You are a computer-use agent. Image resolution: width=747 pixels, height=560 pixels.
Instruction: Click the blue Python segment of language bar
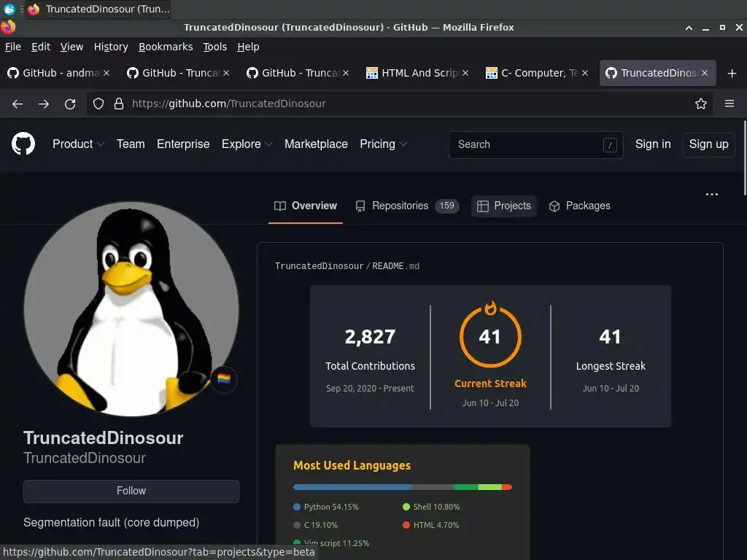coord(352,487)
